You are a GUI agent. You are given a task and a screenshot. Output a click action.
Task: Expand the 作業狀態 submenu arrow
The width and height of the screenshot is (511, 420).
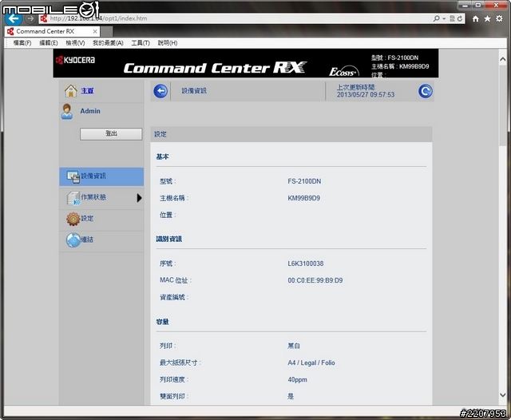pyautogui.click(x=139, y=198)
